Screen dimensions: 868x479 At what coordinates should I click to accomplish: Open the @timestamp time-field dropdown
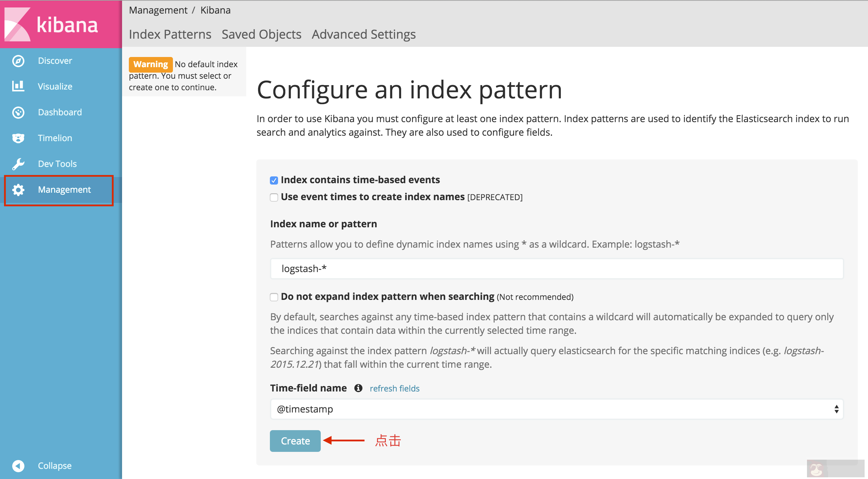point(557,409)
